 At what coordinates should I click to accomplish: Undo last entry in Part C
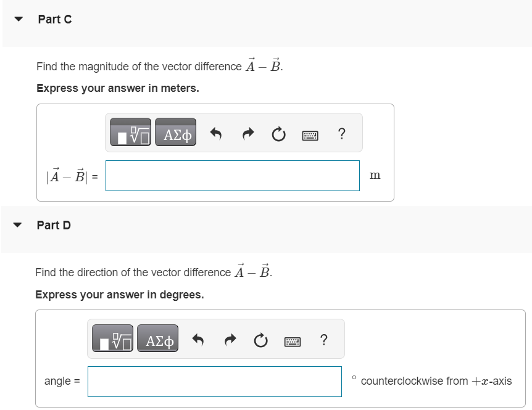coord(216,134)
